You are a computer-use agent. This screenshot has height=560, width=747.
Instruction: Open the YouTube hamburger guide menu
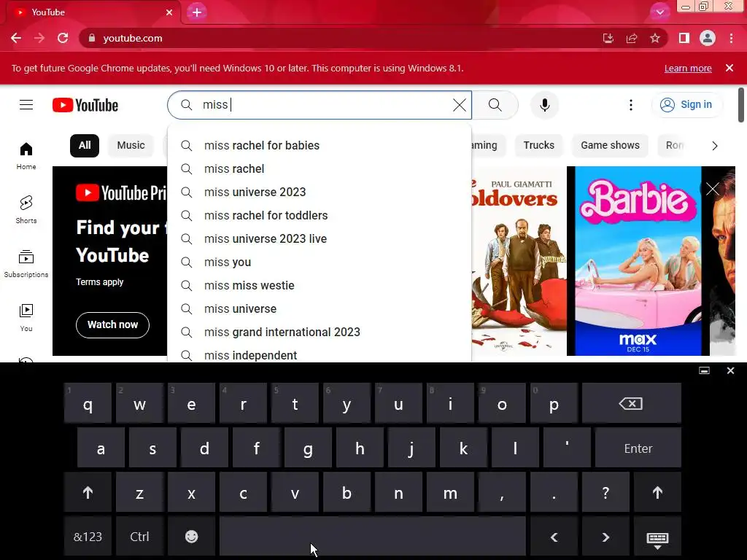[26, 105]
